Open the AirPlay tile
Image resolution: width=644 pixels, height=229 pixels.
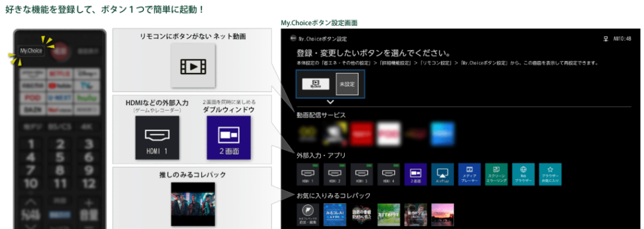pos(442,174)
